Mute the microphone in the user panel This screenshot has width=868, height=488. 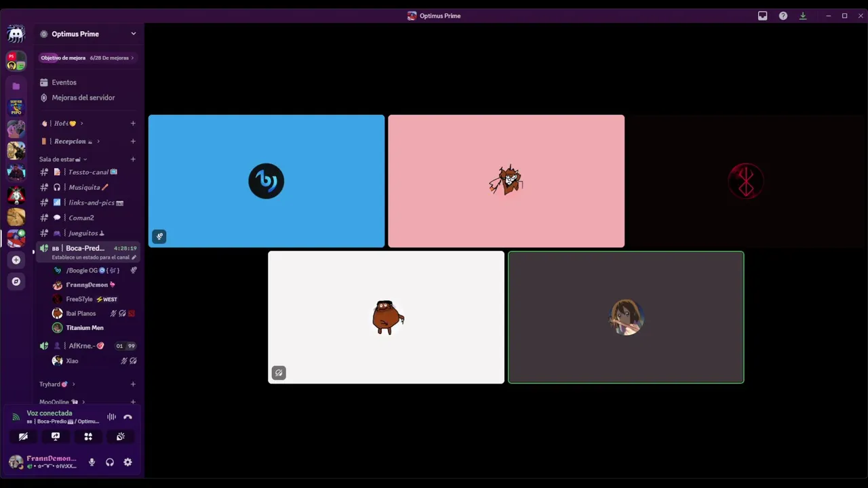[x=92, y=462]
